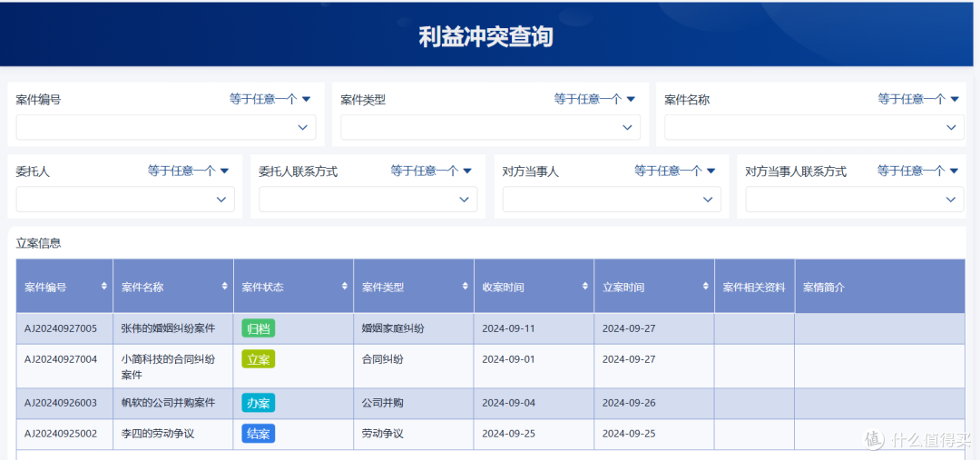The width and height of the screenshot is (980, 460).
Task: Click the blue 结案 status tag
Action: 258,433
